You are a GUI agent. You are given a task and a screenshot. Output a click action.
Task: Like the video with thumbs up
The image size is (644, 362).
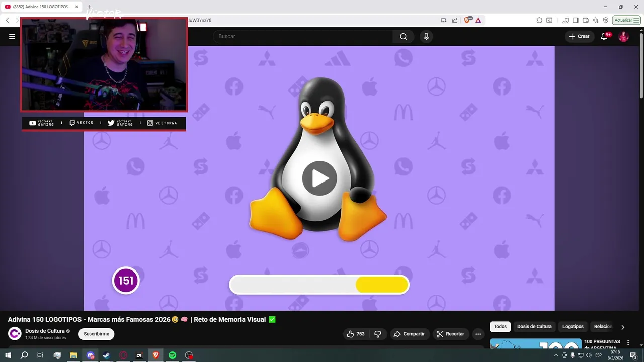(x=356, y=334)
